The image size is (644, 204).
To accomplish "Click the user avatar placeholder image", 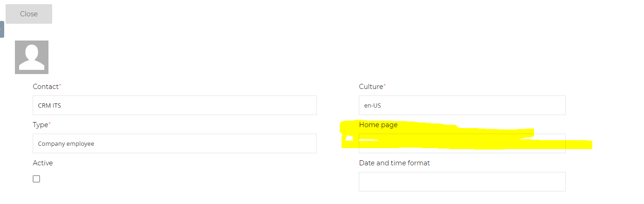I will pos(32,57).
